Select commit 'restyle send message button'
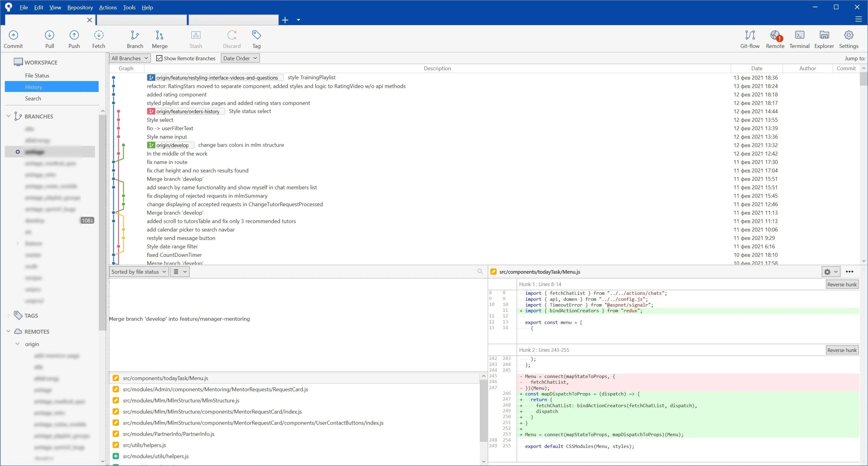868x466 pixels. click(x=181, y=238)
